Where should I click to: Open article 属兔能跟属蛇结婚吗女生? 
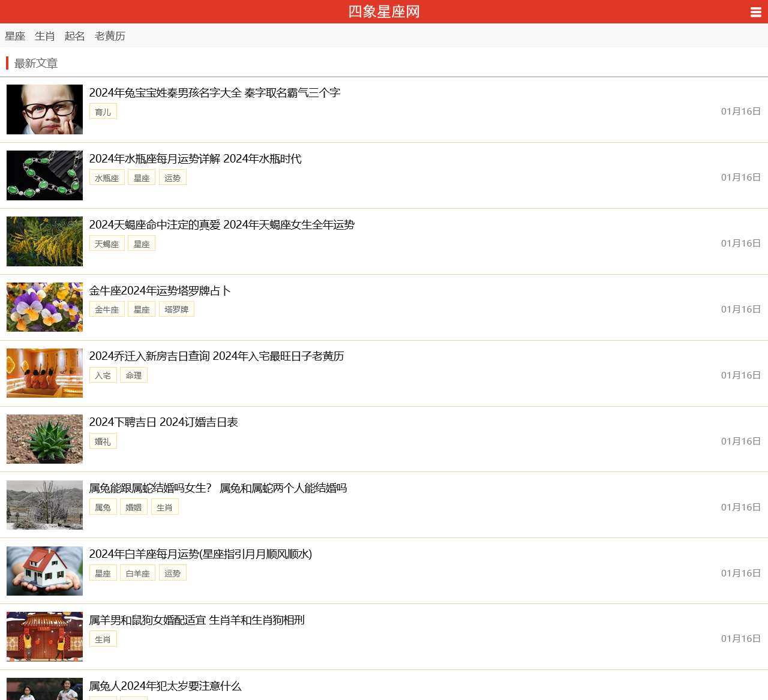click(x=218, y=488)
